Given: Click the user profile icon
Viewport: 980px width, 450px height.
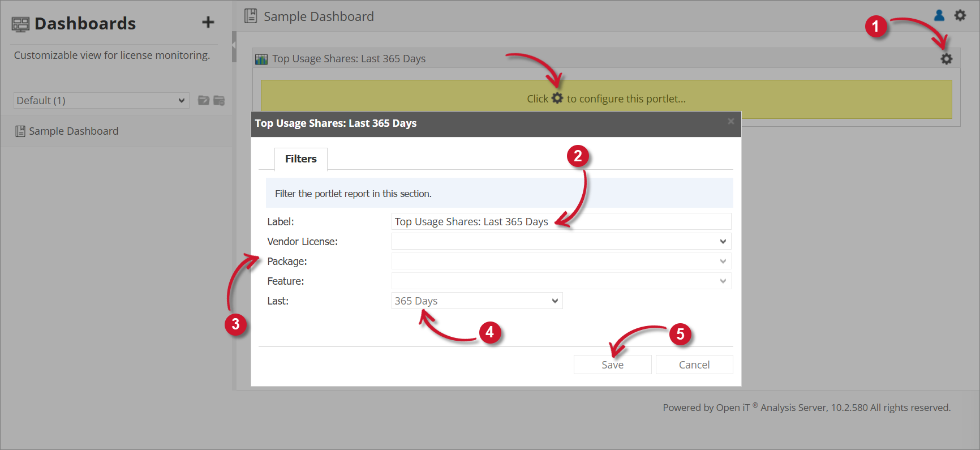Looking at the screenshot, I should [x=939, y=15].
